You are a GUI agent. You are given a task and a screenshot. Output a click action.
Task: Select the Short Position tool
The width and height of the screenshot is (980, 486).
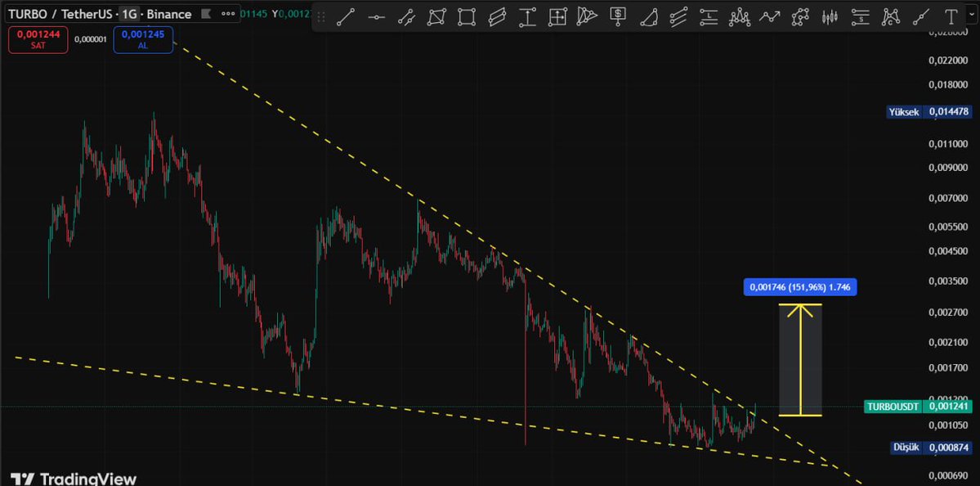861,17
